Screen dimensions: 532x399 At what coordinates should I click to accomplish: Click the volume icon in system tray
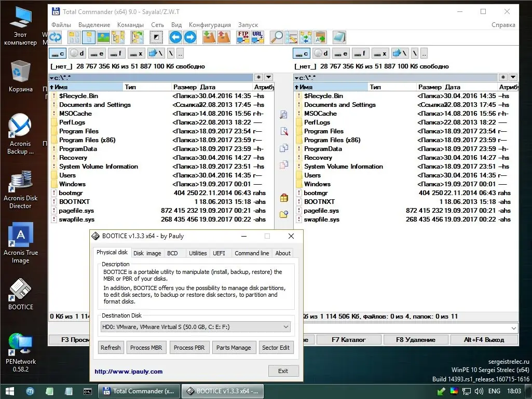coord(479,391)
